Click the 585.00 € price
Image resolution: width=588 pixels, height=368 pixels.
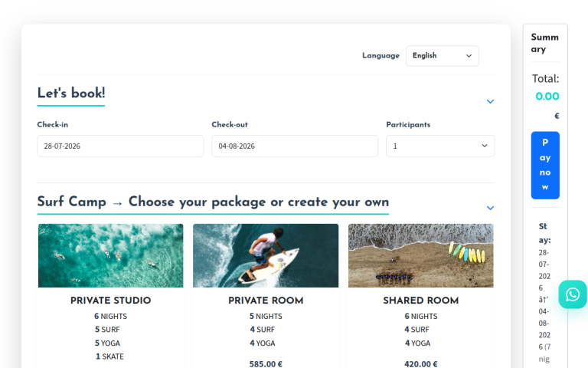[266, 364]
